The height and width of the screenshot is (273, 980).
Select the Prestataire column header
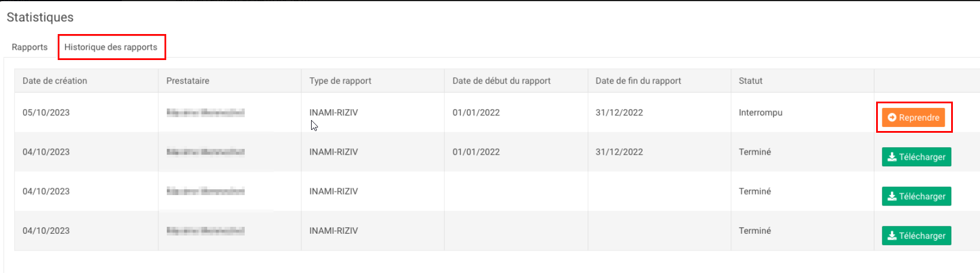pos(188,81)
